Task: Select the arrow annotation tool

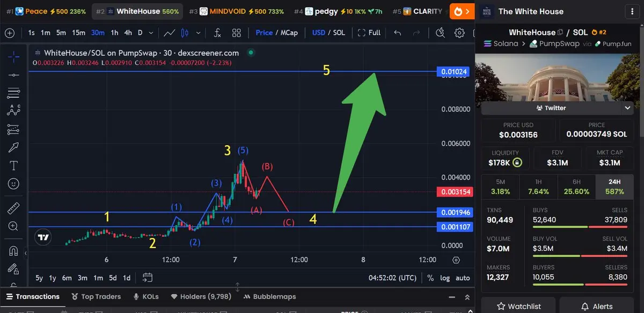Action: pyautogui.click(x=14, y=147)
